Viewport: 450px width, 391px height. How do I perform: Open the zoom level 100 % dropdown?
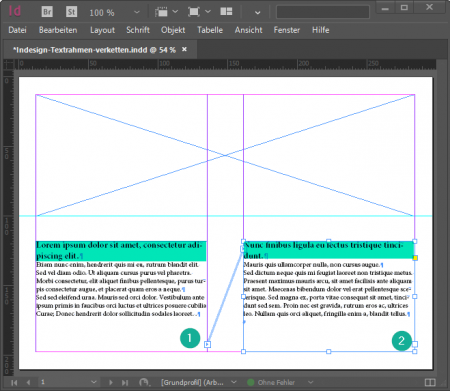pos(137,12)
